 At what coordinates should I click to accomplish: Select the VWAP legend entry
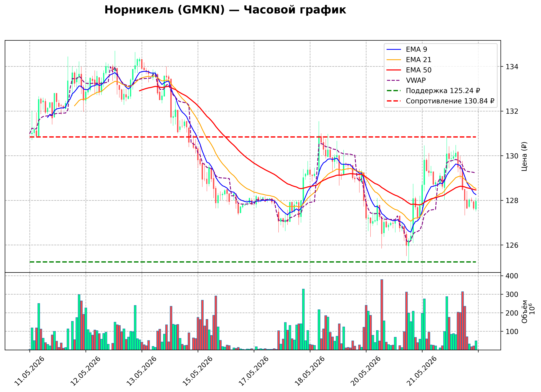406,80
